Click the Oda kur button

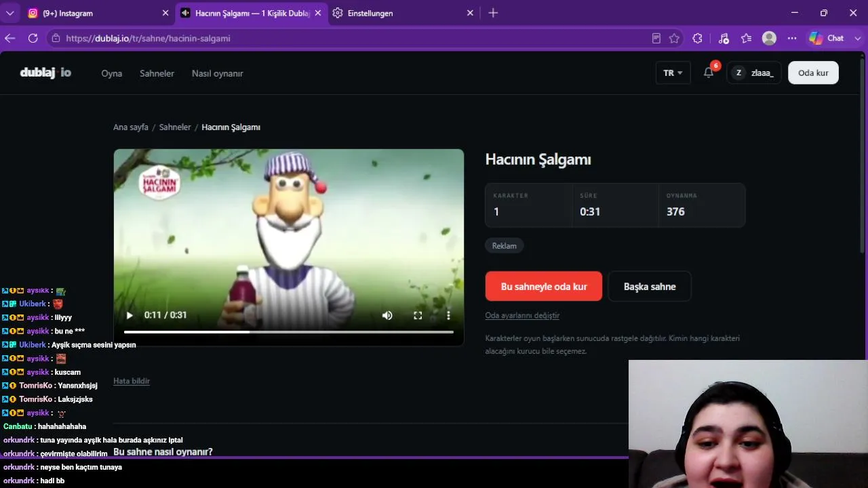(813, 73)
